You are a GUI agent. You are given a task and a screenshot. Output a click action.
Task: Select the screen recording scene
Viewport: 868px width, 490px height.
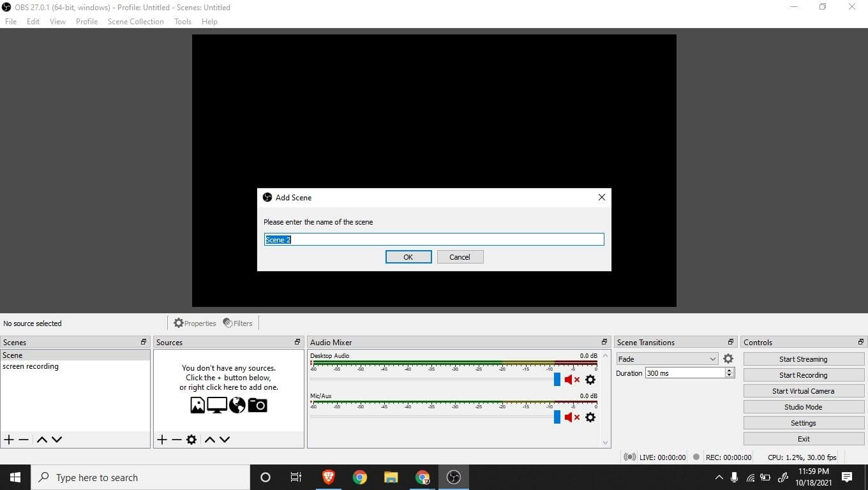(31, 366)
